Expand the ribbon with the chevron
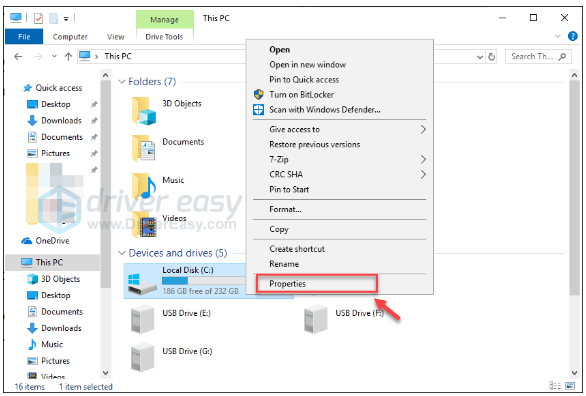586x396 pixels. (558, 36)
